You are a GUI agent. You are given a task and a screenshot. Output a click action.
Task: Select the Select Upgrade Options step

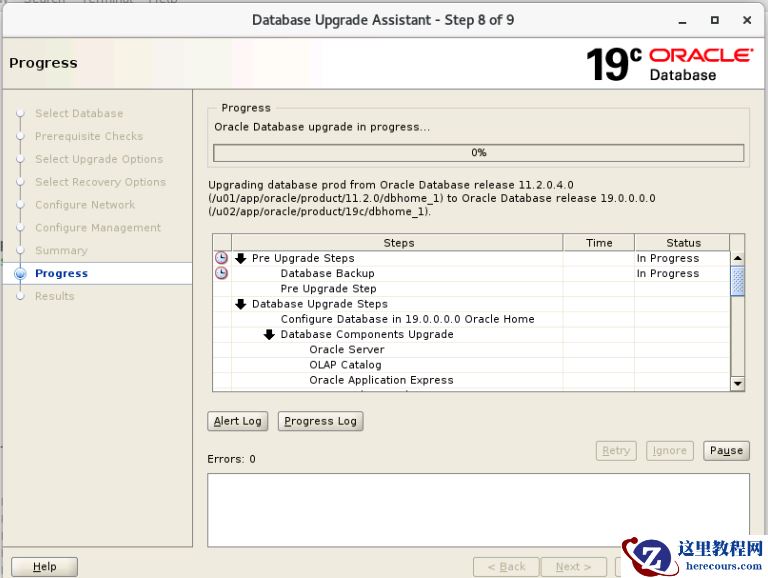[99, 159]
